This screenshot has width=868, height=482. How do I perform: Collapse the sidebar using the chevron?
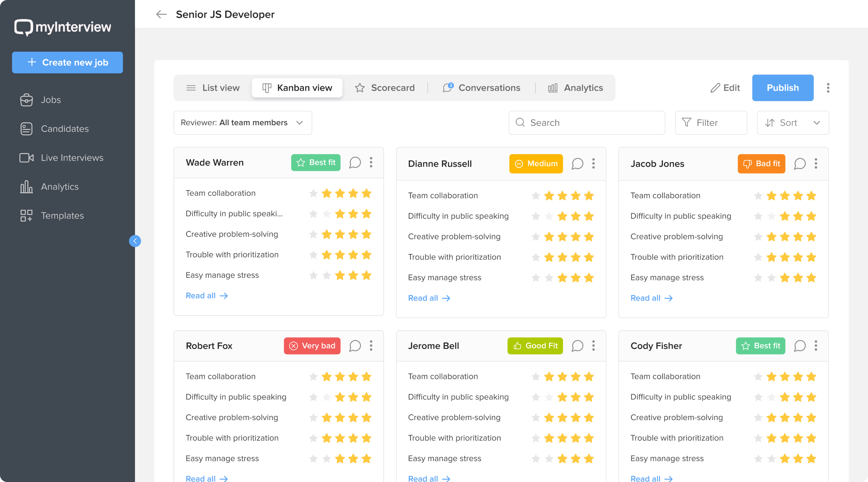135,241
